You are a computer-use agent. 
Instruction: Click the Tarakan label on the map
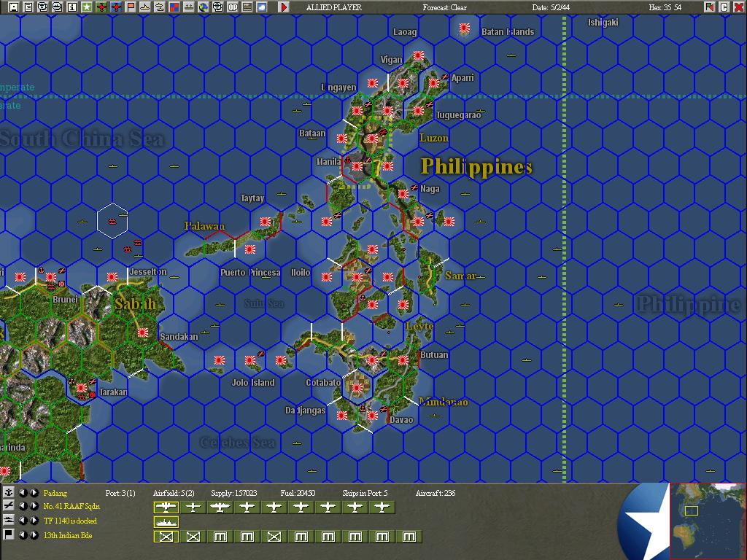tap(113, 392)
